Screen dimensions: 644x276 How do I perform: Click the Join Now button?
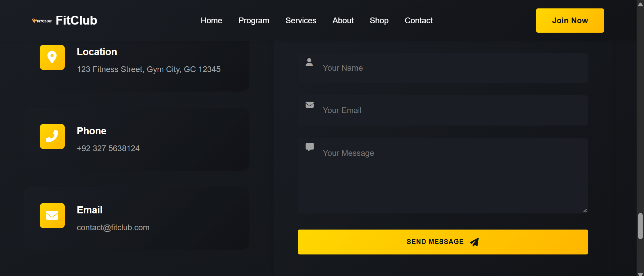click(570, 21)
